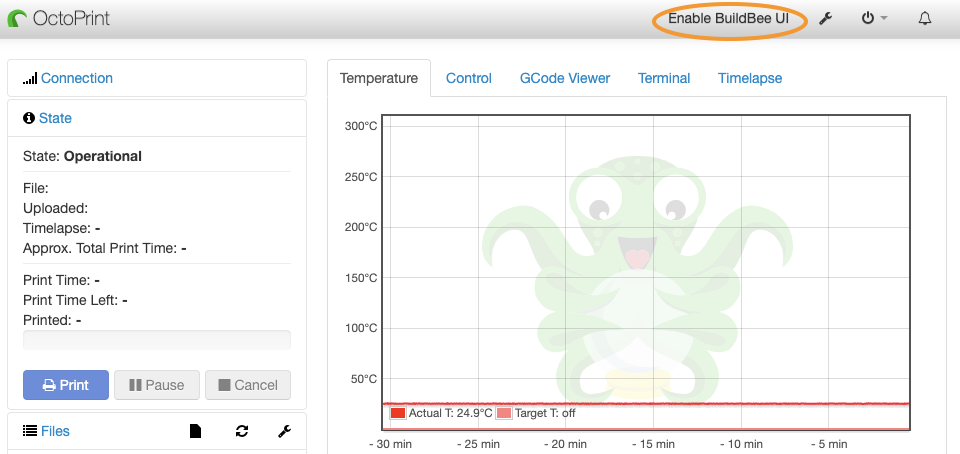The width and height of the screenshot is (960, 454).
Task: Open the Timelapse tab
Action: [x=750, y=78]
